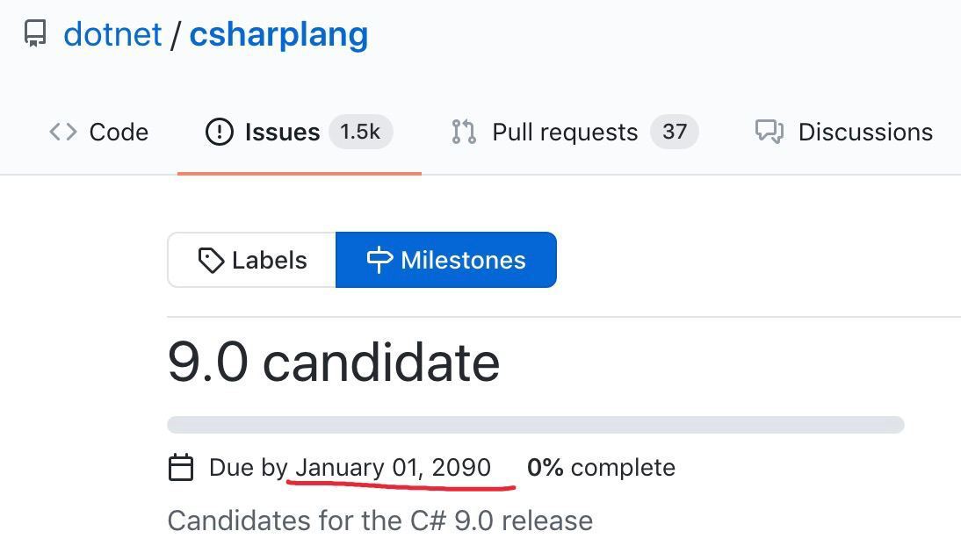
Task: Click the Issues 1.5k counter badge
Action: (x=360, y=132)
